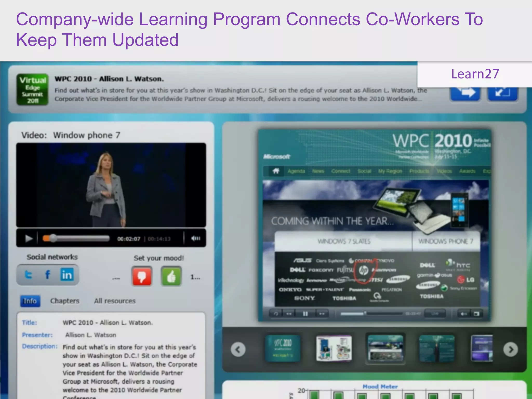Rewind the slide video player
The image size is (532, 399).
pos(289,314)
